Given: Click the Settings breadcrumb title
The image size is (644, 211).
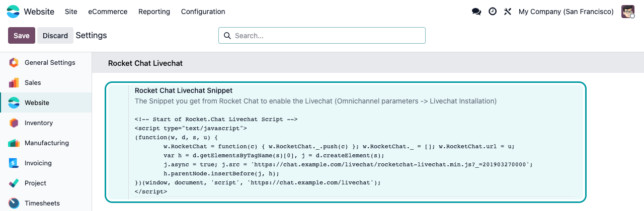Looking at the screenshot, I should click(91, 36).
